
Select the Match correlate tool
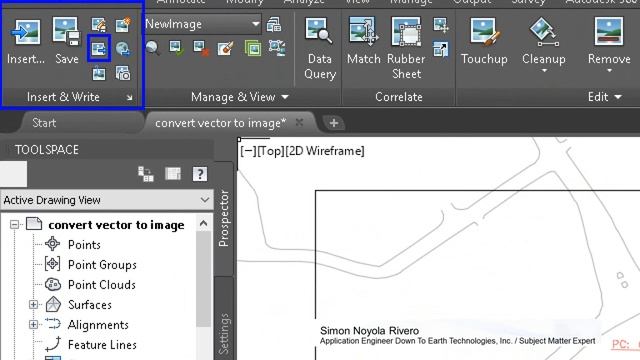[x=363, y=41]
